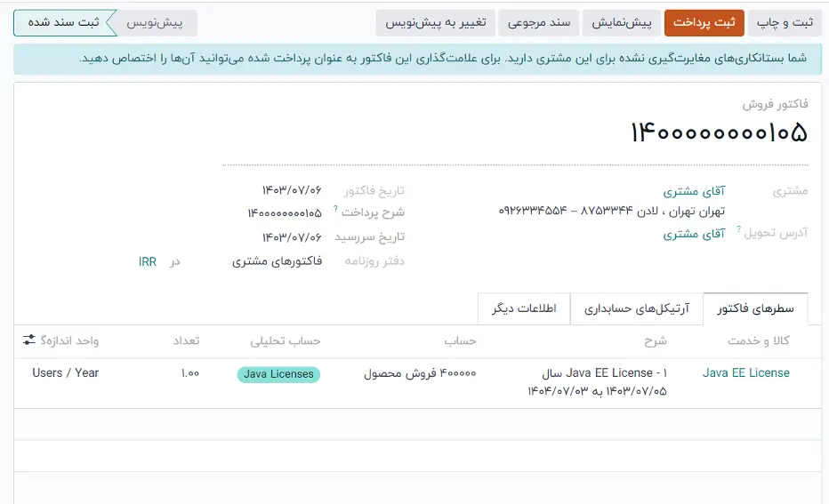Open the column settings adjust icon

tap(29, 340)
